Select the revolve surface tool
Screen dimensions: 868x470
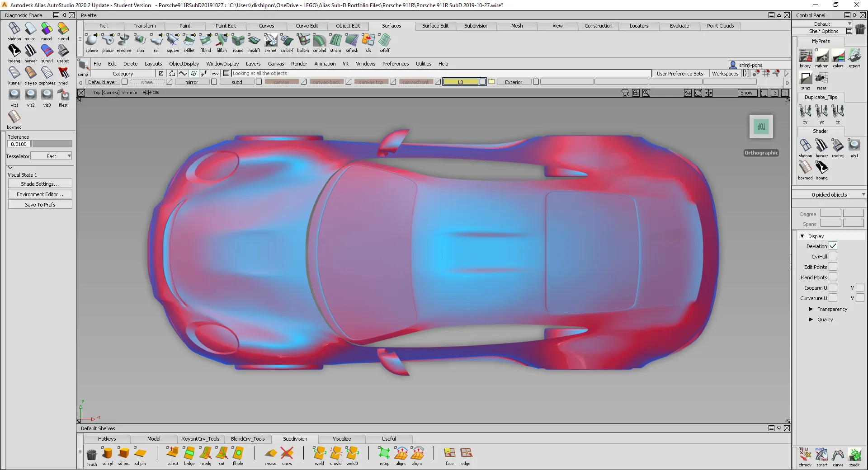[x=124, y=40]
